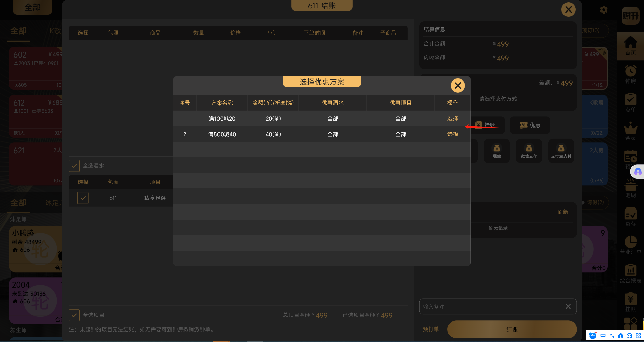Click the 40(￥) amount cell
This screenshot has width=644, height=342.
(273, 134)
